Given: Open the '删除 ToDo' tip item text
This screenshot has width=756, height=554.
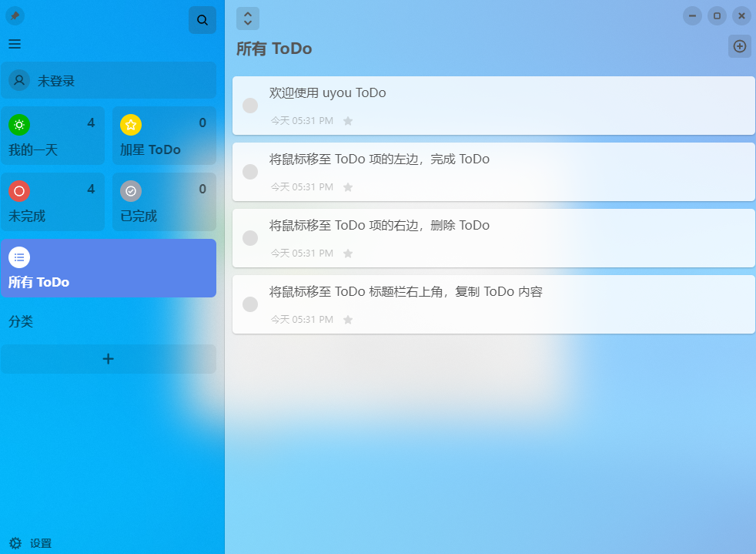Looking at the screenshot, I should [380, 226].
